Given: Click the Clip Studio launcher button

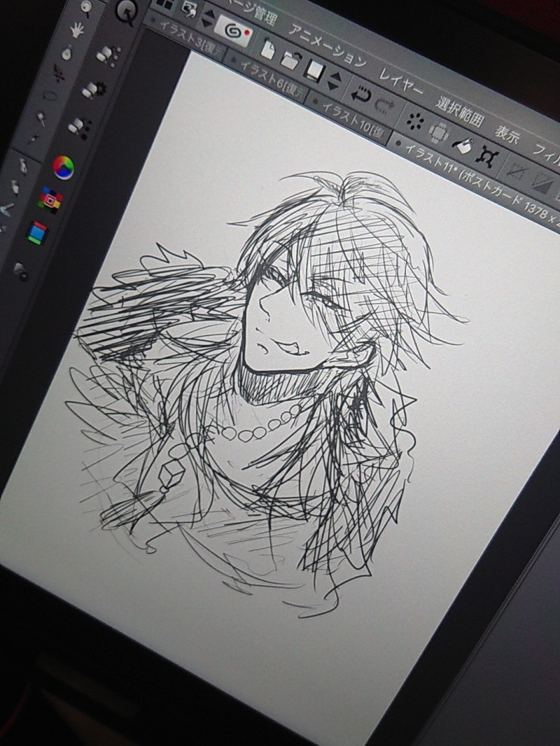Looking at the screenshot, I should pyautogui.click(x=234, y=31).
